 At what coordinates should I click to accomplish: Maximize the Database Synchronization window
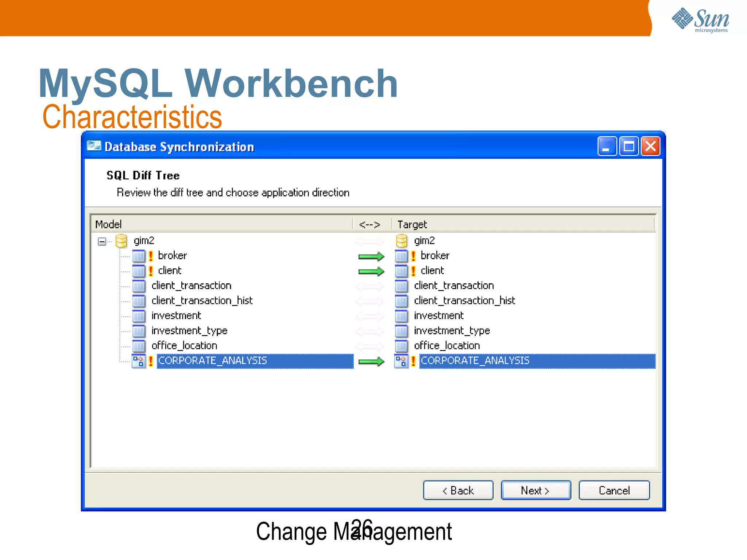[x=629, y=147]
